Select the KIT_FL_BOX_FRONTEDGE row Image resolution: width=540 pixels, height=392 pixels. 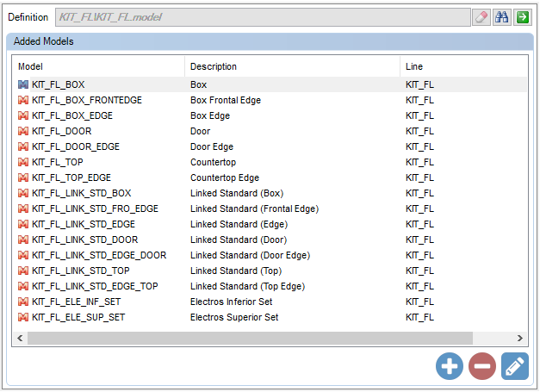[271, 100]
